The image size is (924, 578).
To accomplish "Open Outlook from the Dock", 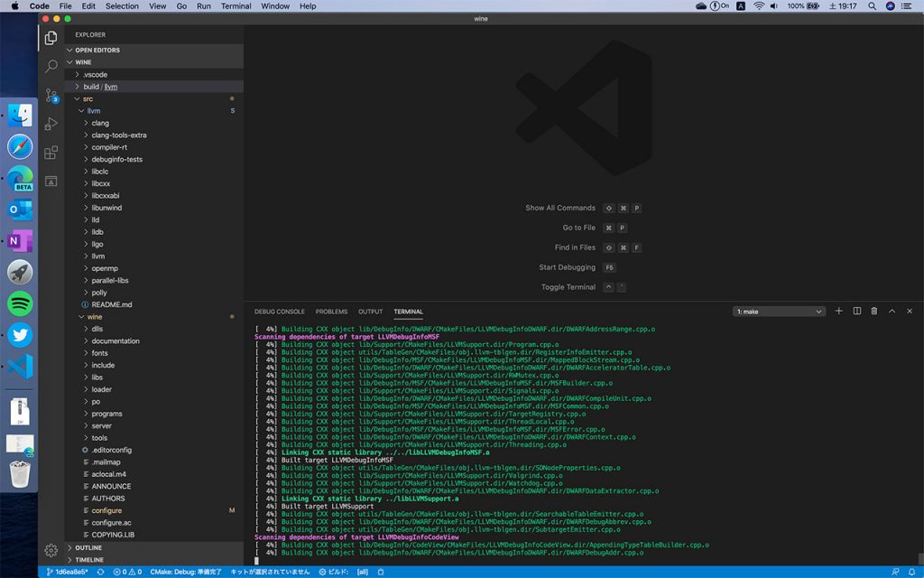I will coord(20,210).
